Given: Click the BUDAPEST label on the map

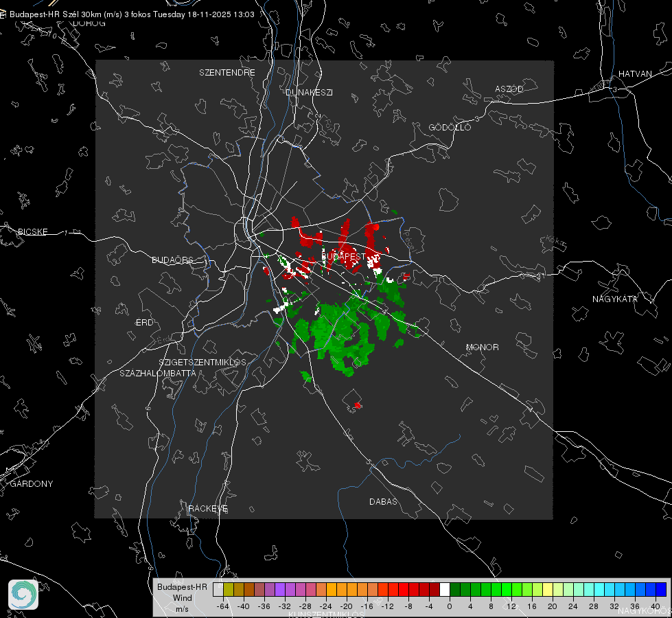Looking at the screenshot, I should (343, 256).
